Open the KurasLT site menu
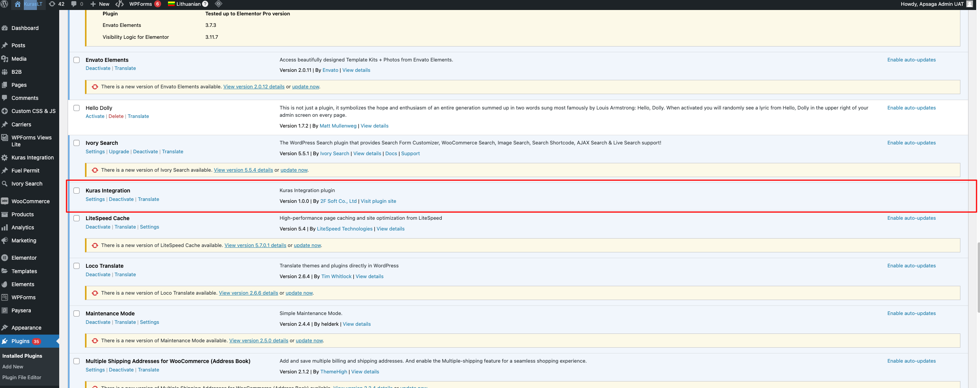Screen dimensions: 980x388 coord(29,4)
